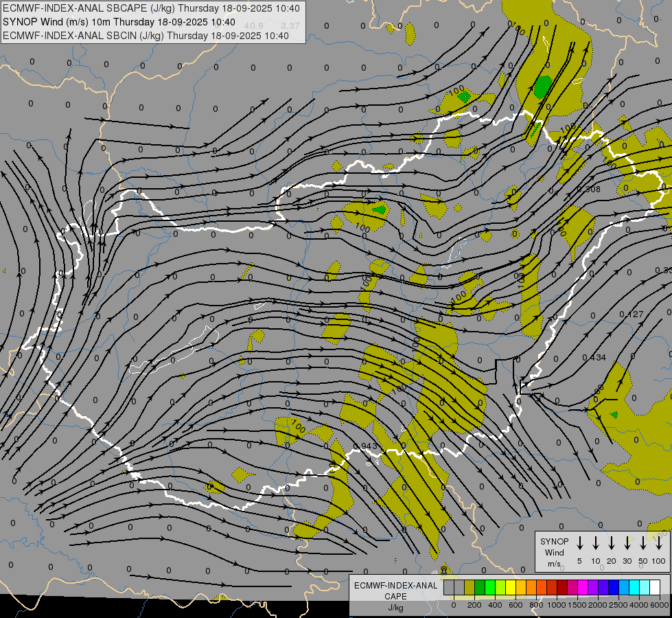The image size is (672, 618).
Task: Click the 2000 tick label on the CAPE scale
Action: (598, 605)
